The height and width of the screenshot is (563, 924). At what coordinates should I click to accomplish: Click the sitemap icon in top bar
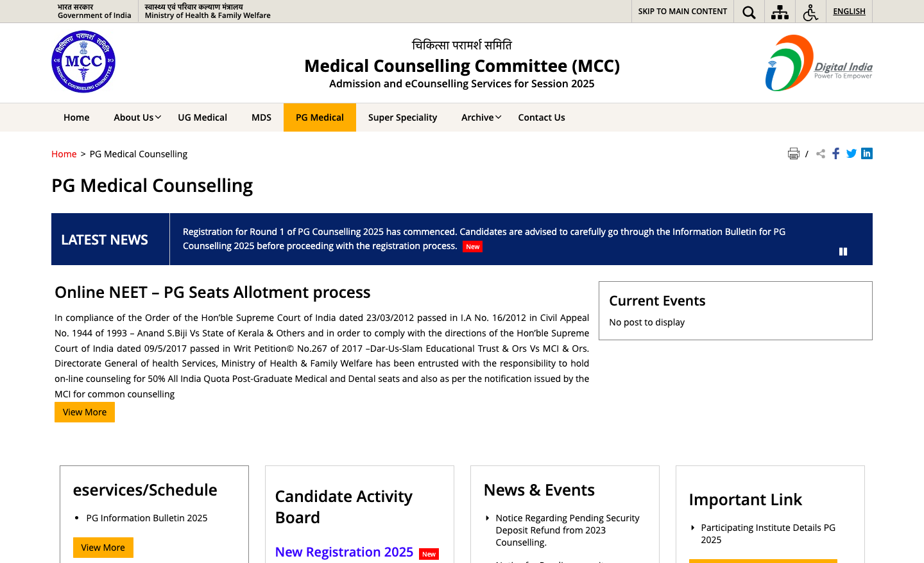779,12
